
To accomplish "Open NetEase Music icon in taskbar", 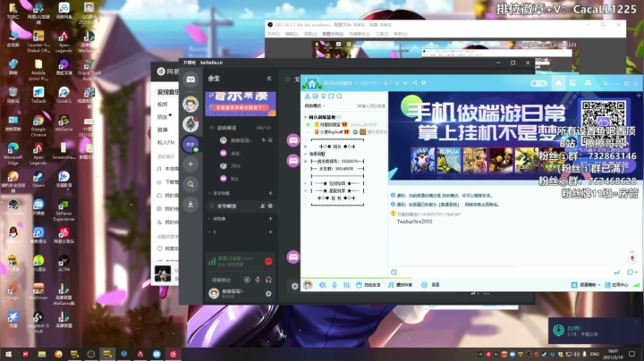I will pos(174,354).
